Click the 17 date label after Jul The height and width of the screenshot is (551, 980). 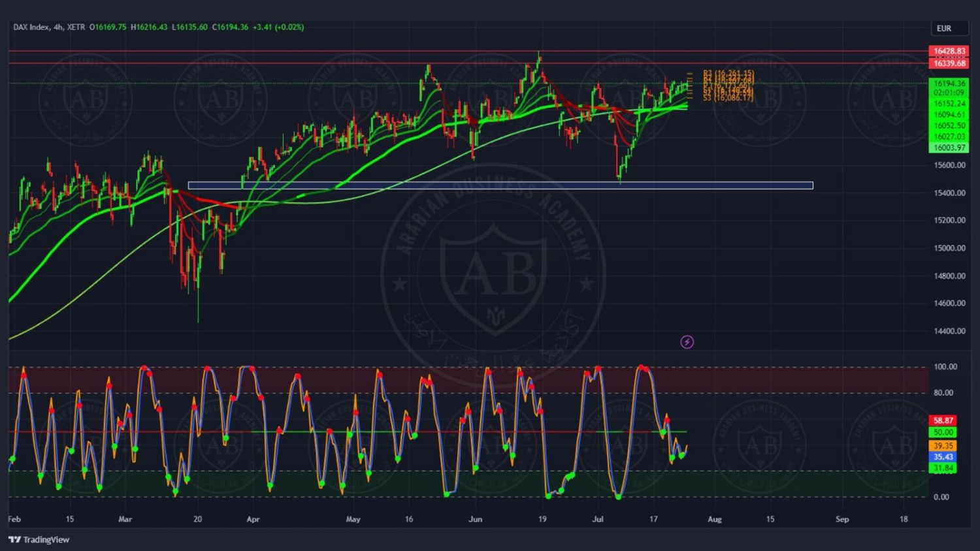(x=653, y=520)
